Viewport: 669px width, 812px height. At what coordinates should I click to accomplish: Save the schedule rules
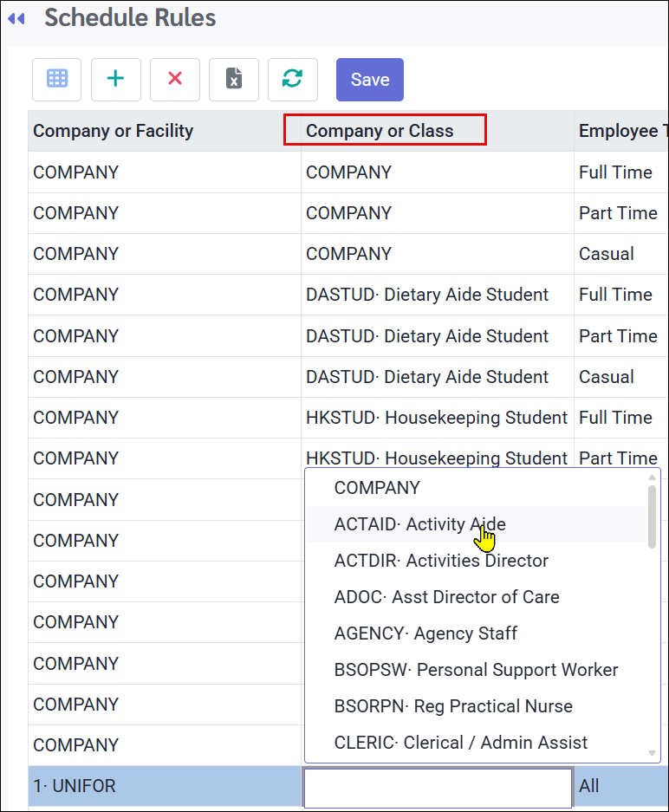(x=370, y=79)
